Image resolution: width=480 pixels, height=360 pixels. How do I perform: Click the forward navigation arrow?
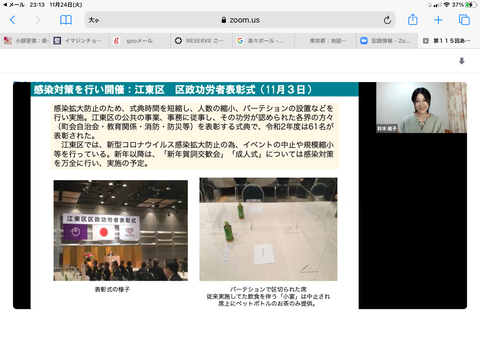tap(38, 20)
